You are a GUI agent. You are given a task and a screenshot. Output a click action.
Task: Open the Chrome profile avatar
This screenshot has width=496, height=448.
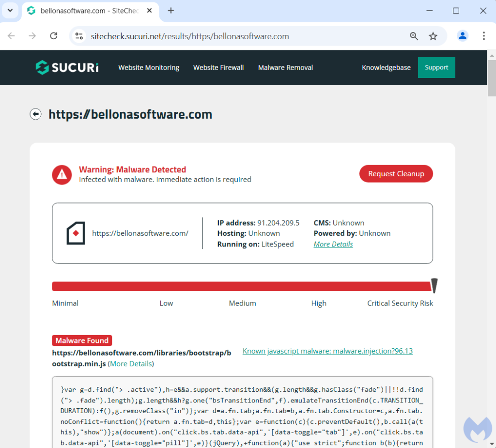[463, 36]
